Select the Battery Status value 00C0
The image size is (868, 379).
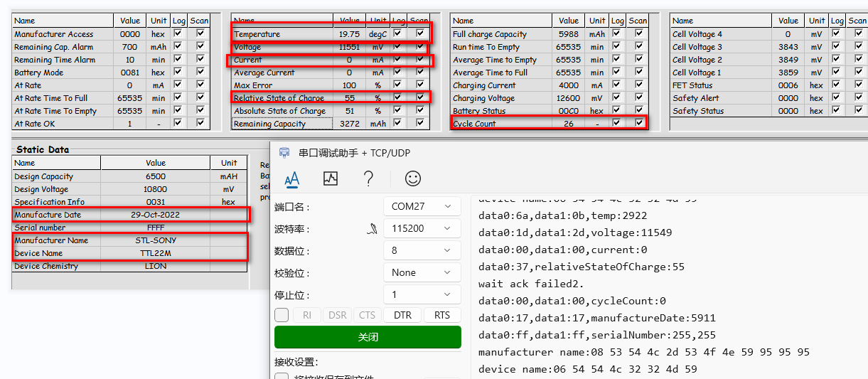569,111
